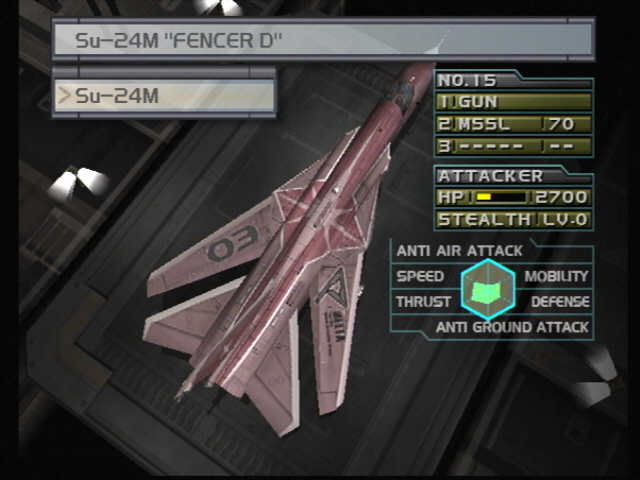This screenshot has width=640, height=480.
Task: Click the STEALTH LV.0 indicator
Action: point(513,220)
